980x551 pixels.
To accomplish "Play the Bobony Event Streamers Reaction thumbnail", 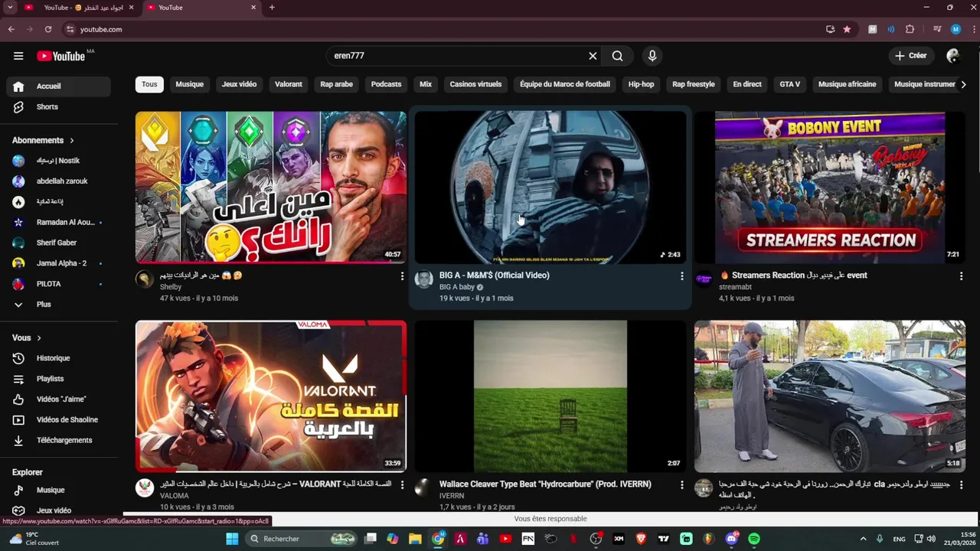I will tap(830, 187).
